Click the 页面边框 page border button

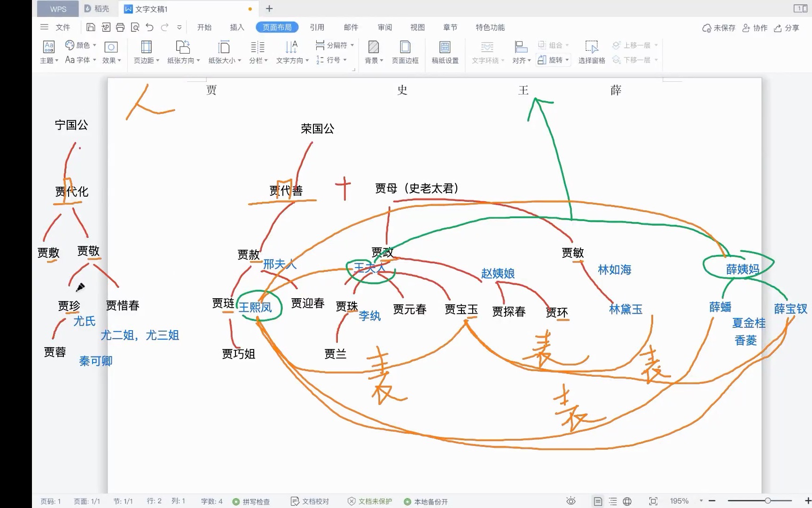405,52
